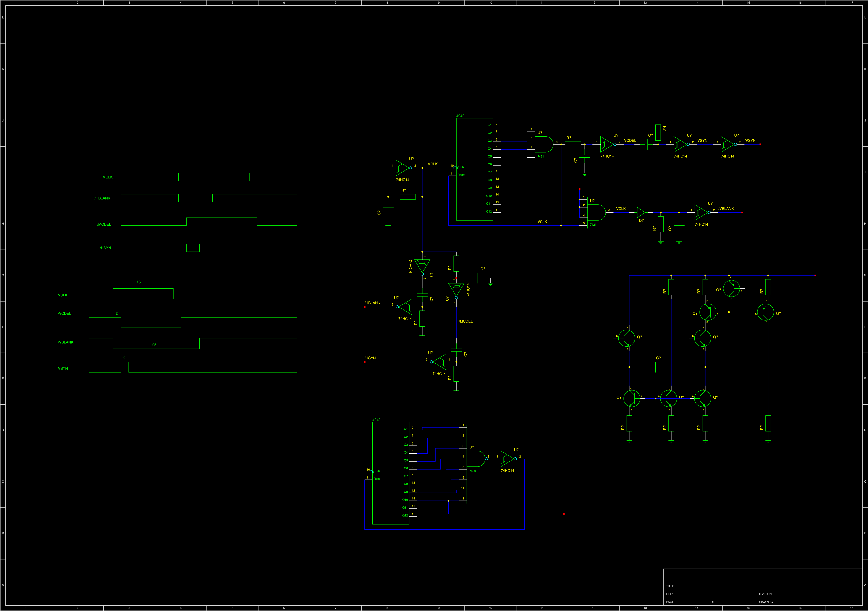Select the 7421 AND gate outputting VCLK
The height and width of the screenshot is (611, 868).
[x=596, y=212]
